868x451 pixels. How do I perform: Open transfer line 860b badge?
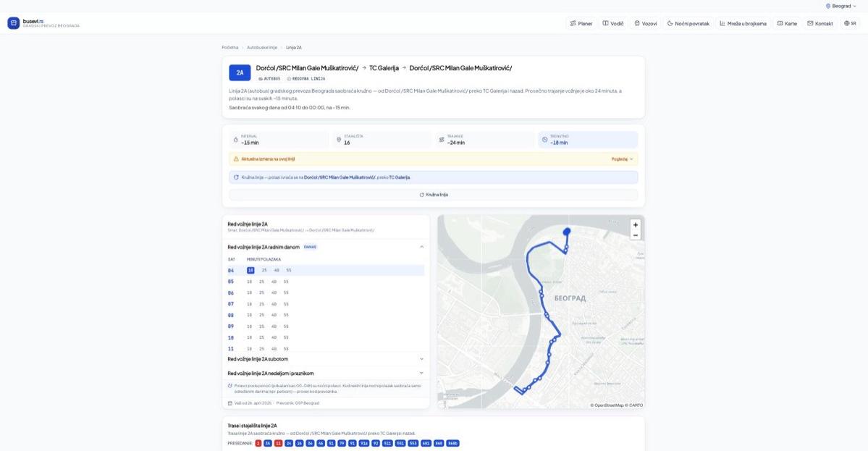(x=452, y=443)
